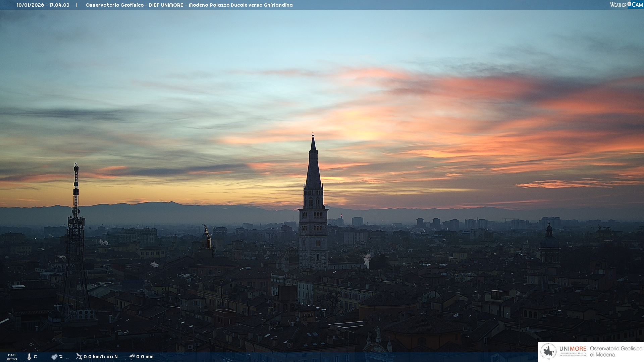Screen dimensions: 644x362
Task: Click the Ghirlandina tower spire
Action: tap(313, 164)
